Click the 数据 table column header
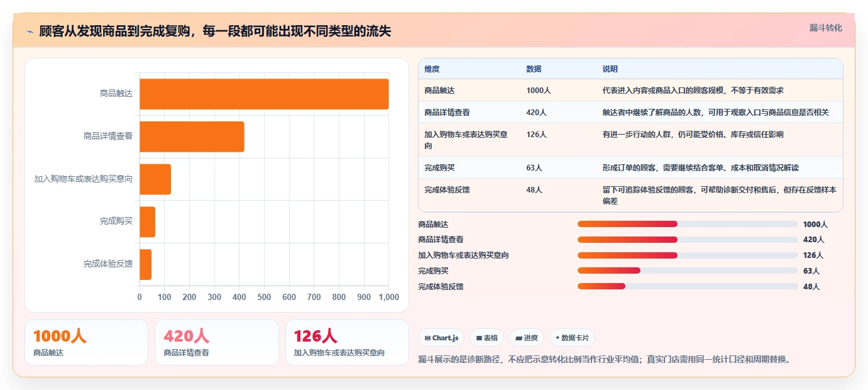 click(534, 69)
